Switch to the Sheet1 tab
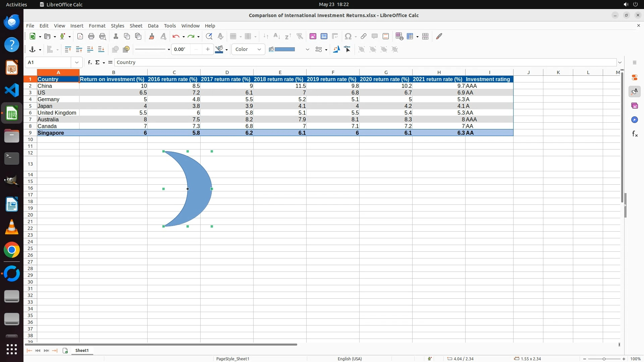 pos(82,350)
